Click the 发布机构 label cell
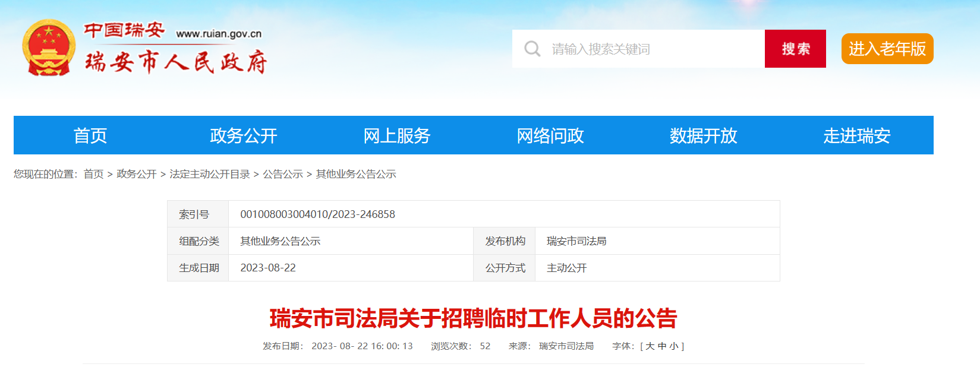 (x=505, y=241)
